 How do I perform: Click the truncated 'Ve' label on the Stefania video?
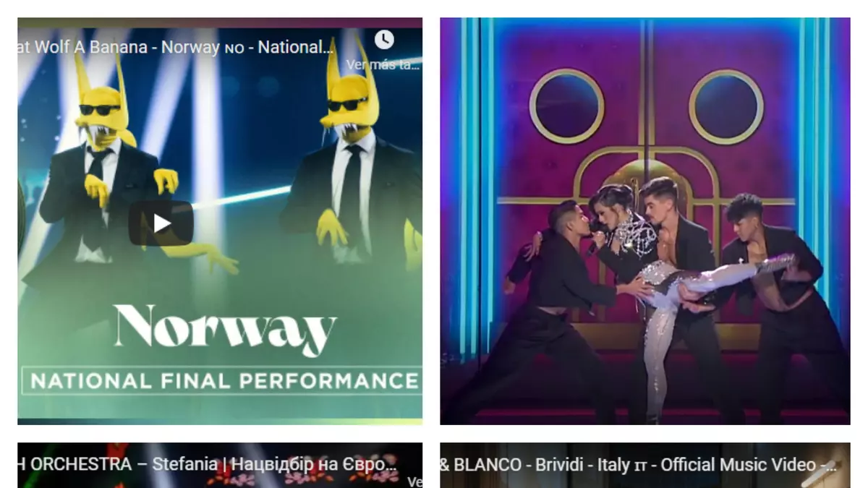[x=414, y=481]
